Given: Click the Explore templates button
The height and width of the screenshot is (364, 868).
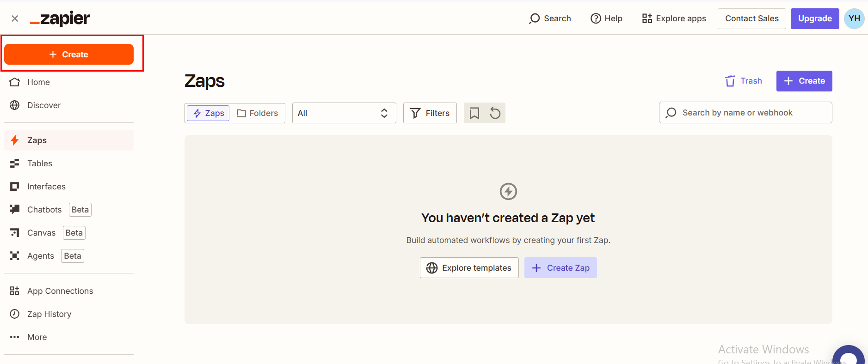Looking at the screenshot, I should point(469,268).
